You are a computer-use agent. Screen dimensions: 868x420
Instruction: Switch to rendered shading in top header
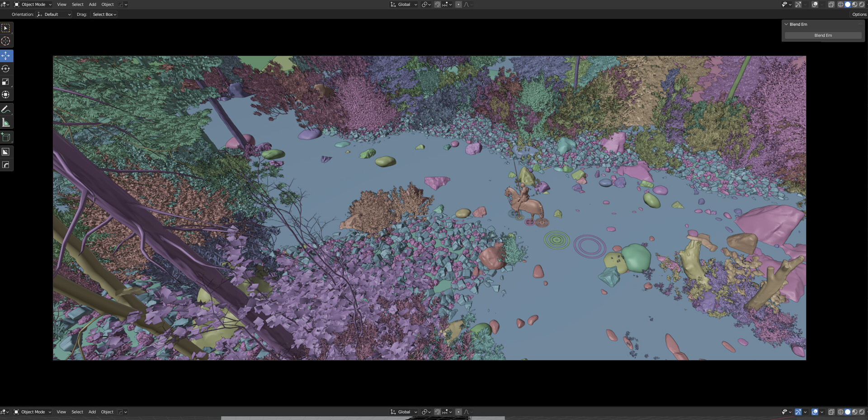pyautogui.click(x=861, y=5)
